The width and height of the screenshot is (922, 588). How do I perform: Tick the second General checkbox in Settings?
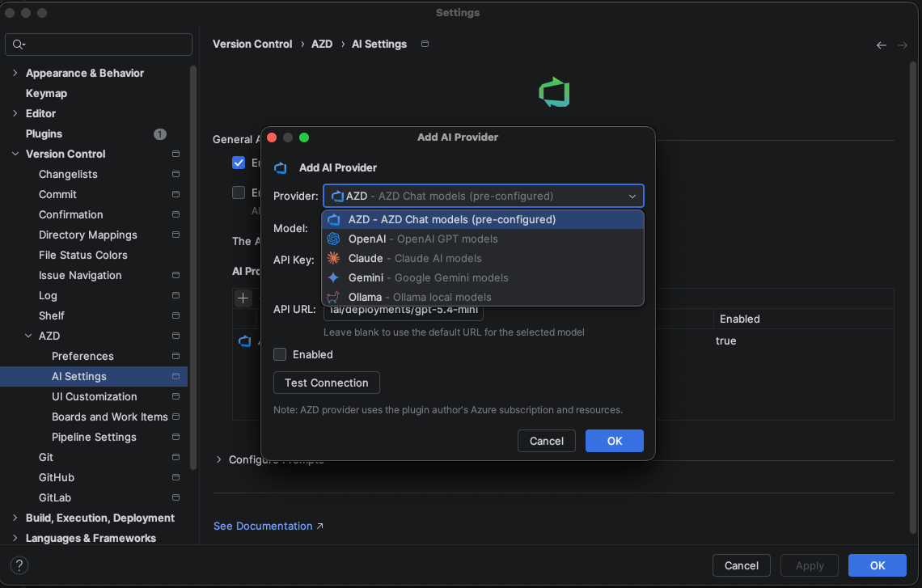(x=238, y=192)
